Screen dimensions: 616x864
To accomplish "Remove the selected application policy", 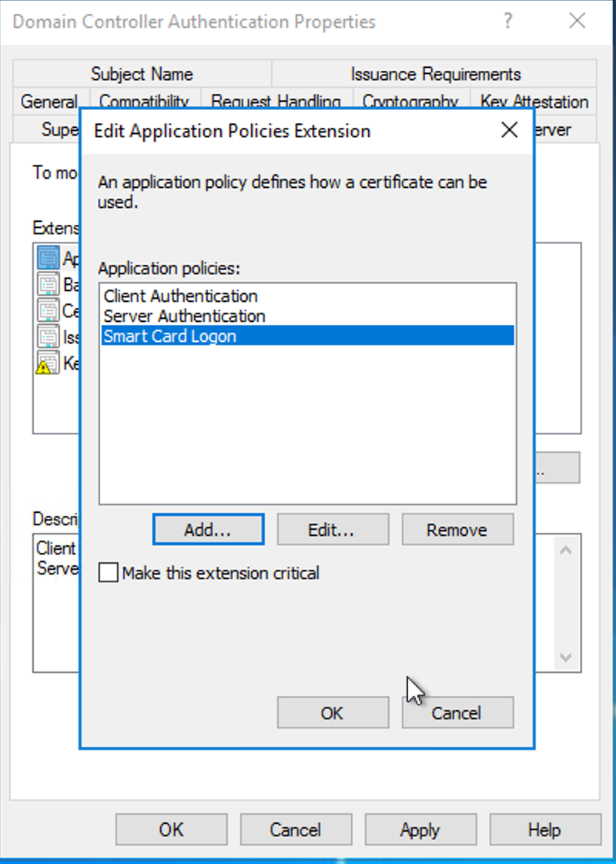I will pos(457,530).
